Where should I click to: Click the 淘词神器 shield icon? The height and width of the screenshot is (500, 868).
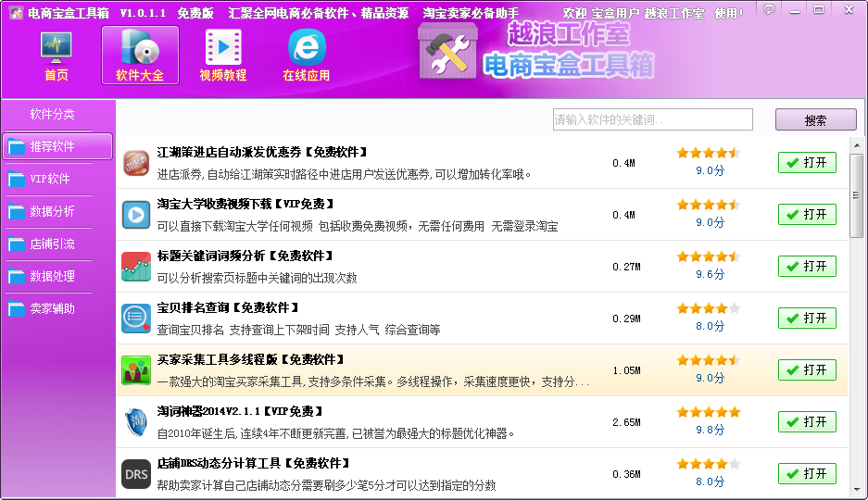(x=135, y=422)
